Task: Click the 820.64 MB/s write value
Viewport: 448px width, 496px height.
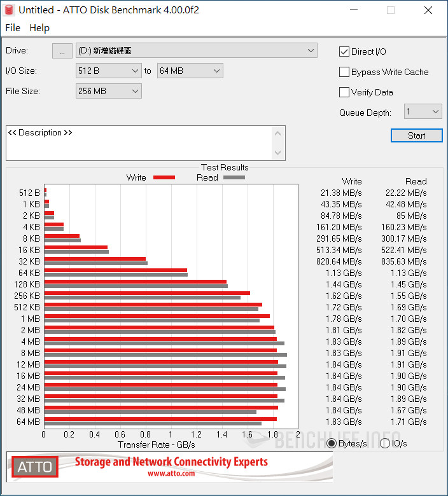Action: click(x=339, y=261)
